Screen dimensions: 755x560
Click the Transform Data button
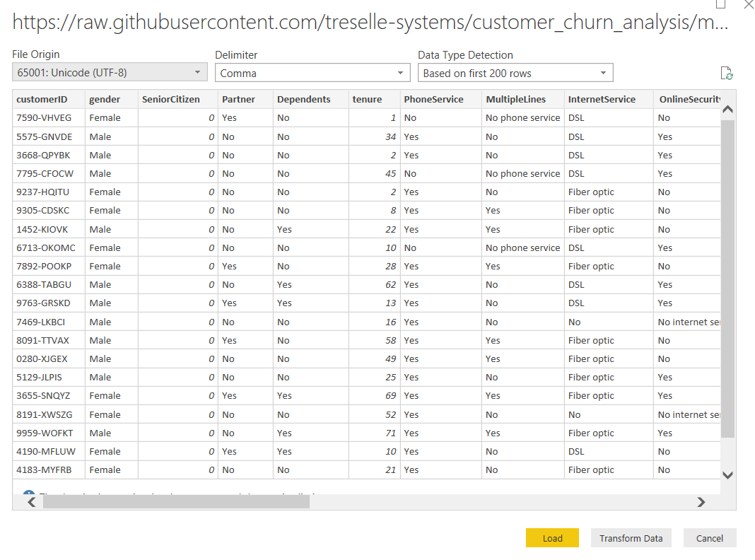[631, 538]
